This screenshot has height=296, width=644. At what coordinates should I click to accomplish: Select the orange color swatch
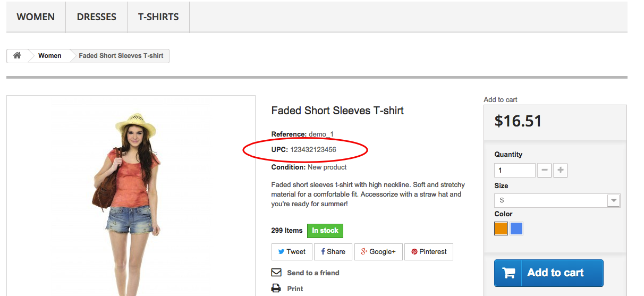501,229
